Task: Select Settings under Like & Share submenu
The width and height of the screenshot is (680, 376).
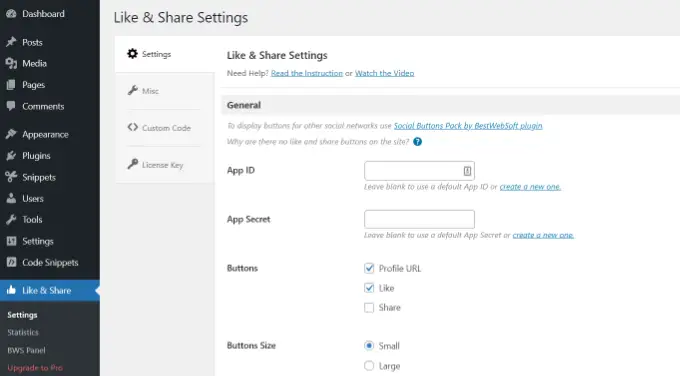Action: click(x=22, y=315)
